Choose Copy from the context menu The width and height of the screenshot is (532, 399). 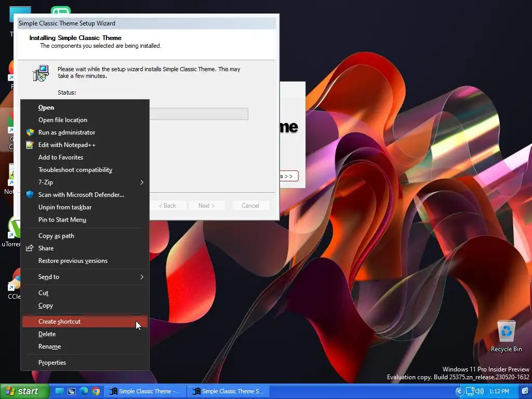tap(85, 305)
